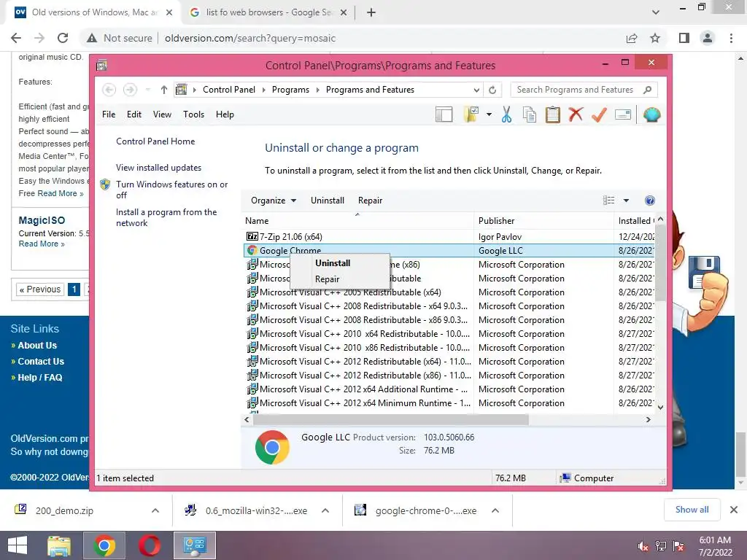Go up one level with up arrow
Viewport: 747px width, 560px height.
(x=164, y=90)
